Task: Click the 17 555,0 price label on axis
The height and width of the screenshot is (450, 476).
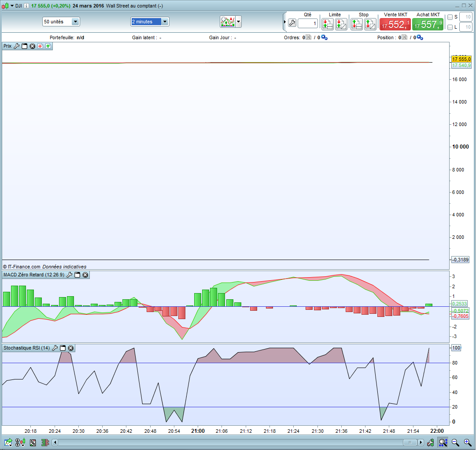Action: [x=461, y=59]
